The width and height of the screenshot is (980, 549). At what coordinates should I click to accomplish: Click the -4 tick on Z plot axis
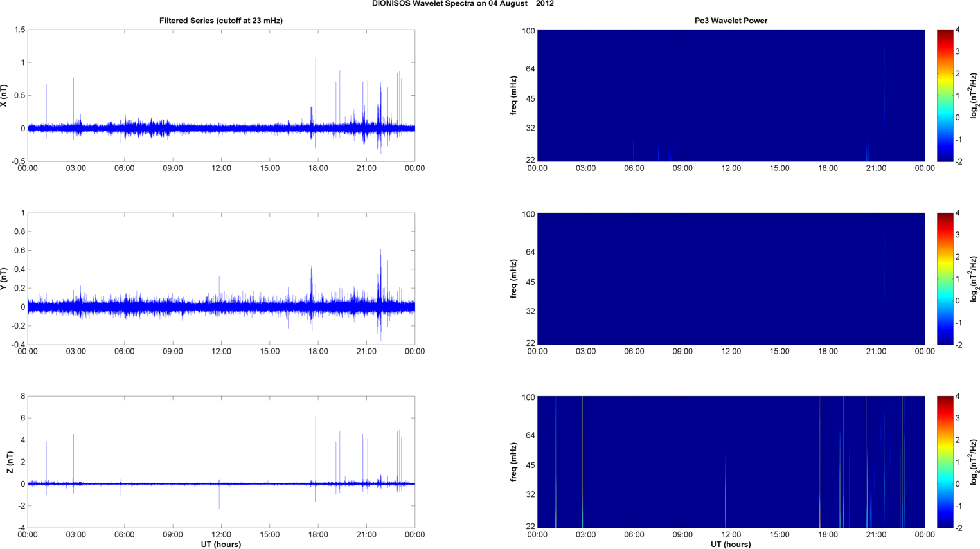click(21, 528)
